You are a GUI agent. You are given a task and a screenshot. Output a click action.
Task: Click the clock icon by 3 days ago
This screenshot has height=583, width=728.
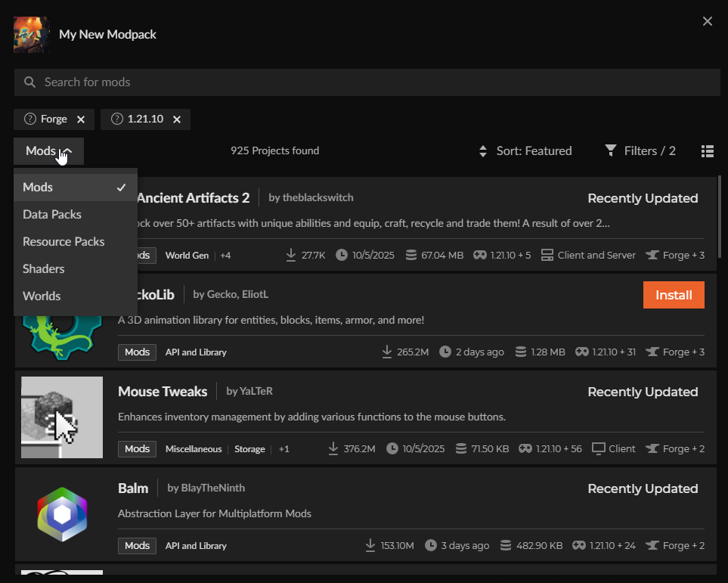coord(431,545)
